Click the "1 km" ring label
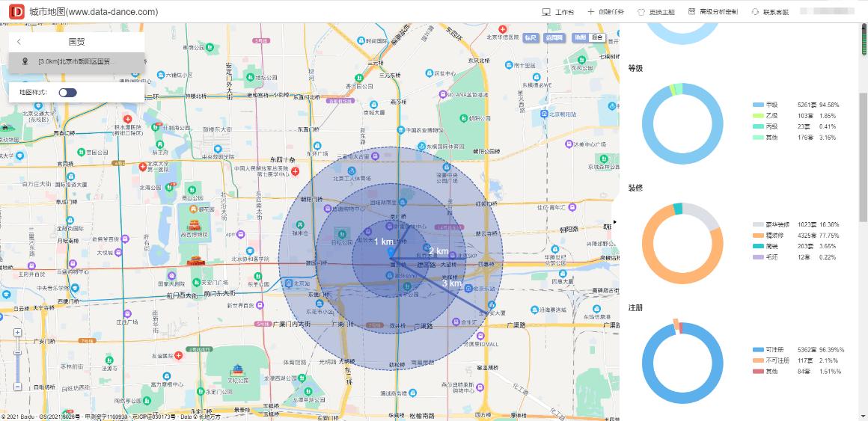Viewport: 868px width, 421px height. pos(384,242)
